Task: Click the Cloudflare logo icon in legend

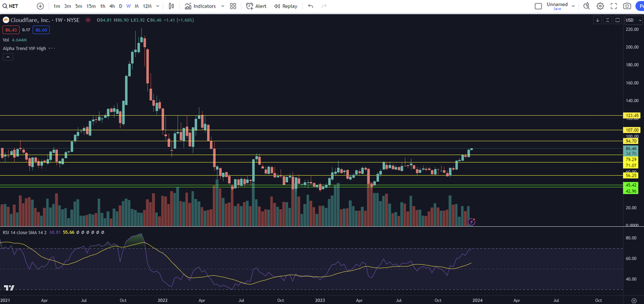Action: point(6,20)
